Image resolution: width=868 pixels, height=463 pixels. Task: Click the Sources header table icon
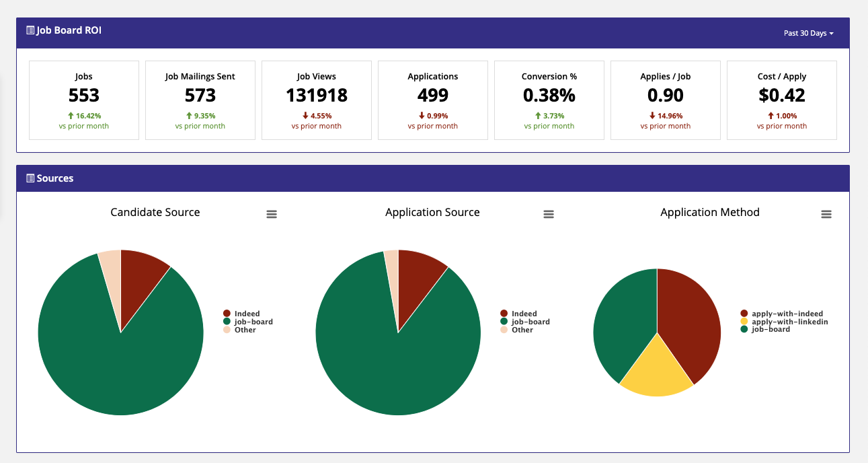(x=30, y=178)
